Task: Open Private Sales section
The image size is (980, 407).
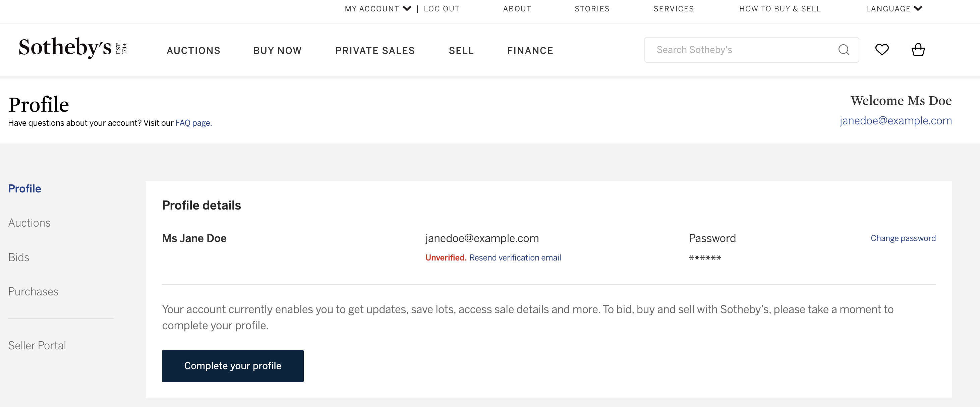Action: point(375,51)
